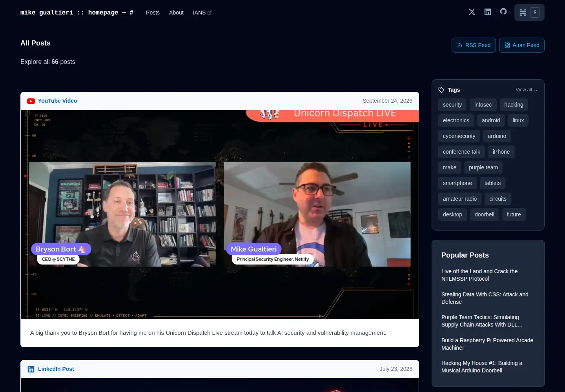Viewport: 565px width, 392px height.
Task: Click the make tag
Action: tap(450, 167)
